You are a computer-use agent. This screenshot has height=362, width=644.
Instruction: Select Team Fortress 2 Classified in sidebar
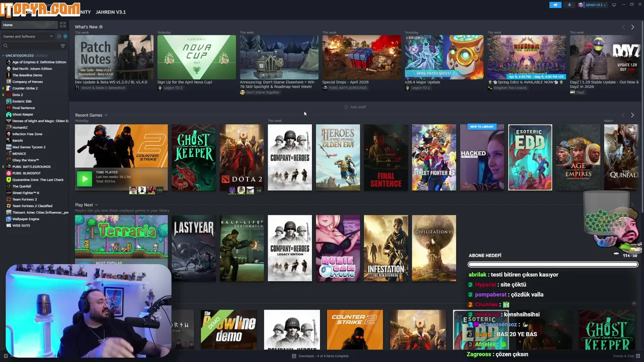32,206
